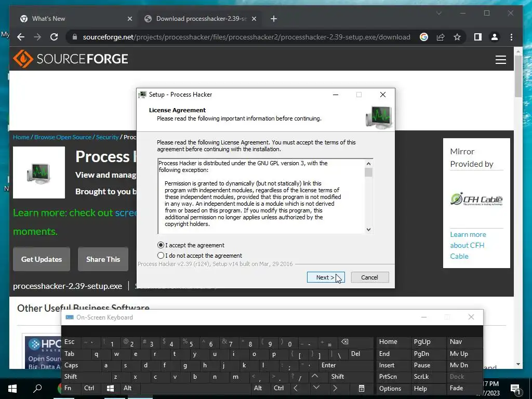Click Windows logo key on On-Screen Keyboard

[111, 388]
